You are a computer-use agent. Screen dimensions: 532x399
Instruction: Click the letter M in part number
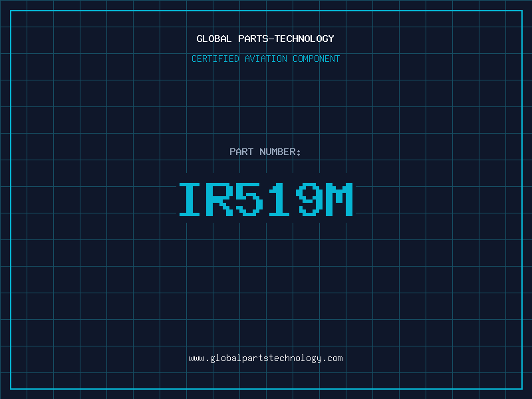click(339, 199)
